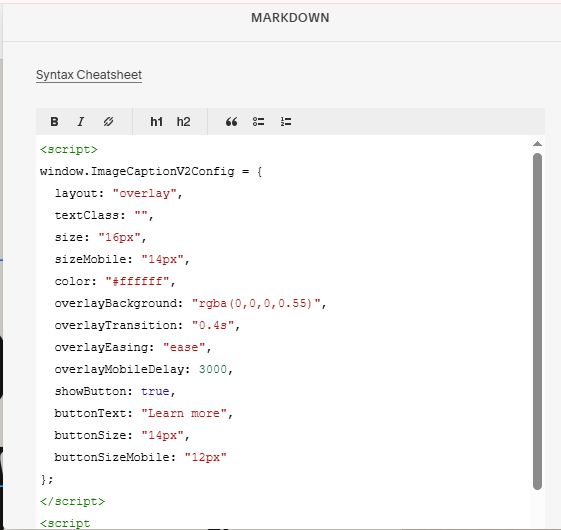Image resolution: width=561 pixels, height=530 pixels.
Task: Click the color "#ffffff" value
Action: (x=137, y=281)
